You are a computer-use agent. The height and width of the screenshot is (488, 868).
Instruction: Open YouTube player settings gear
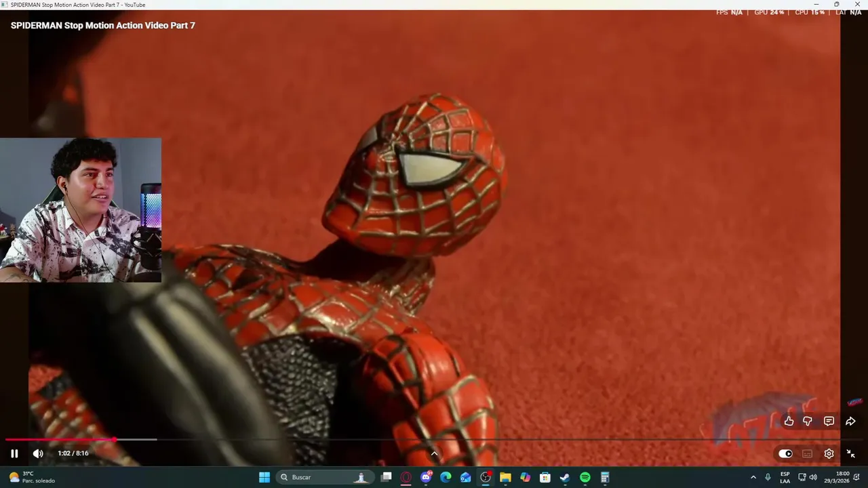click(829, 453)
